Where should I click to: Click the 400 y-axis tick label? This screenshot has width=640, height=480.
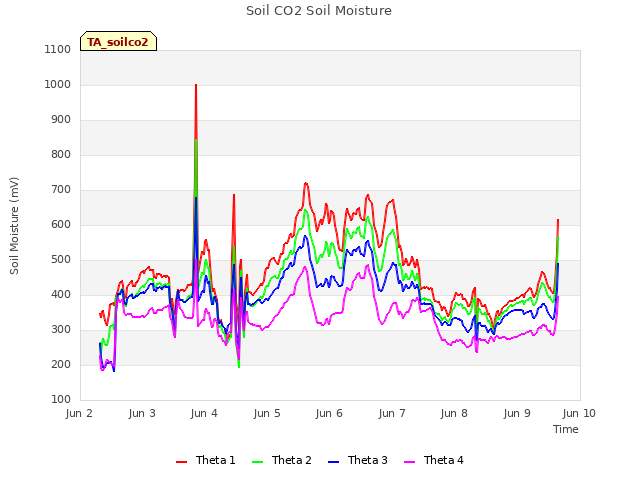point(61,295)
